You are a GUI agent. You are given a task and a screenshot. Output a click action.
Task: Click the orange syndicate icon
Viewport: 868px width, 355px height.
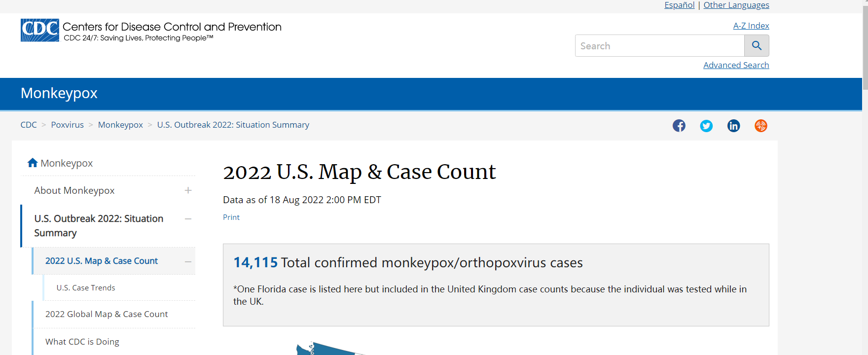(761, 126)
